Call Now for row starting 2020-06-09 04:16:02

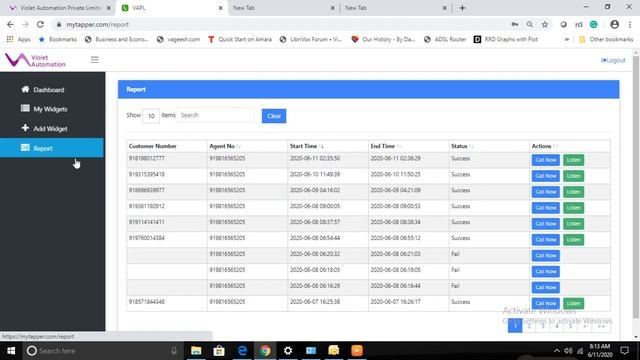(x=545, y=192)
